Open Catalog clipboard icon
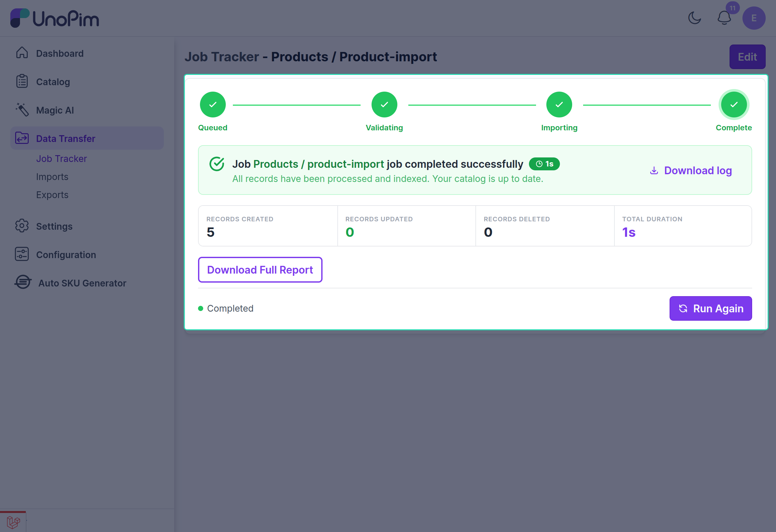The height and width of the screenshot is (532, 776). pyautogui.click(x=22, y=82)
